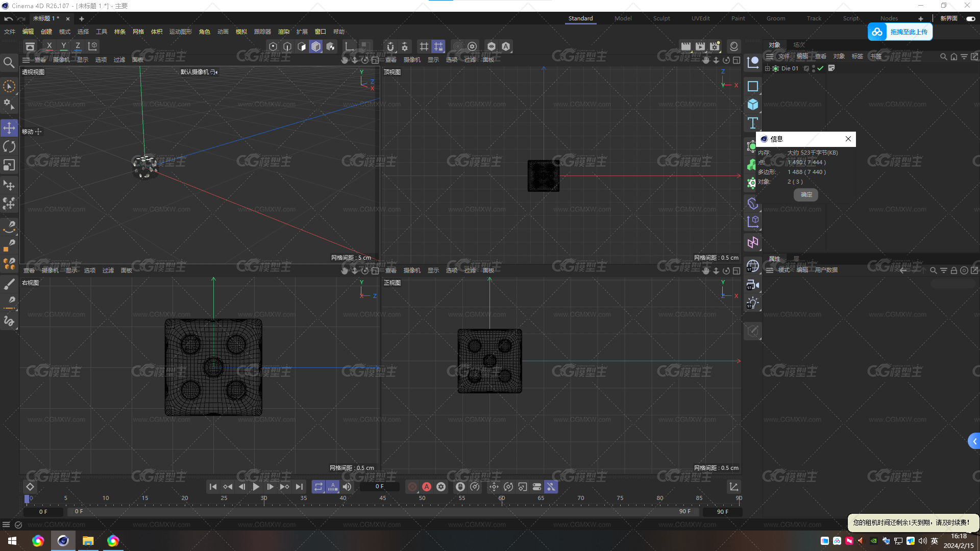This screenshot has height=551, width=980.
Task: Toggle the Die 01 enable checkmark
Action: (x=820, y=68)
